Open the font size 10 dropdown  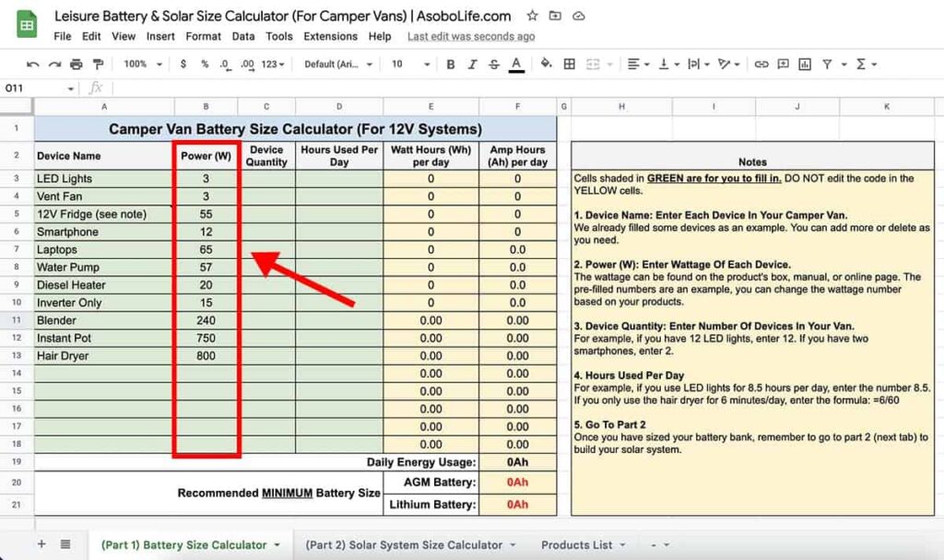(x=411, y=64)
